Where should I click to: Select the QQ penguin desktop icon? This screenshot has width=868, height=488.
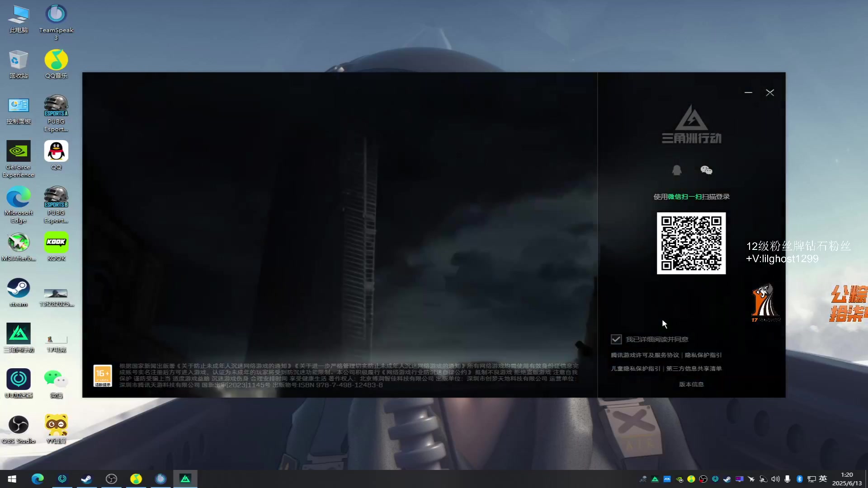pos(56,156)
